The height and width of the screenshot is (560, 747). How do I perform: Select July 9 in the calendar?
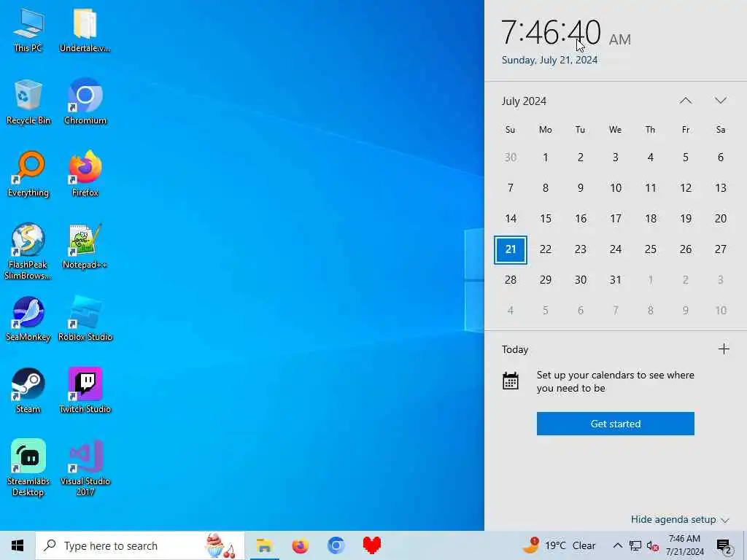click(580, 188)
